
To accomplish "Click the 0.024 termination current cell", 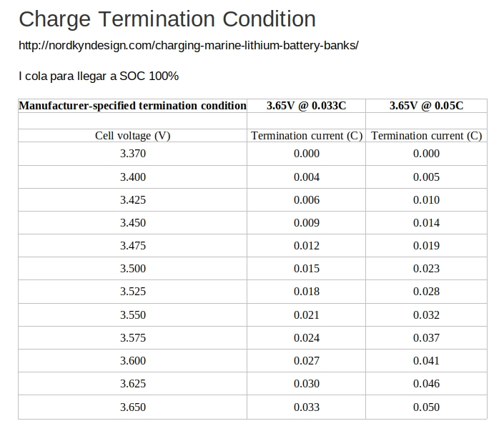I will tap(306, 338).
